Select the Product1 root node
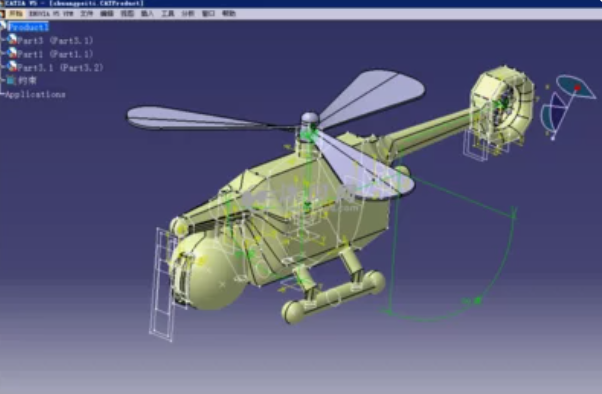Screen dimensions: 602x394 point(28,27)
